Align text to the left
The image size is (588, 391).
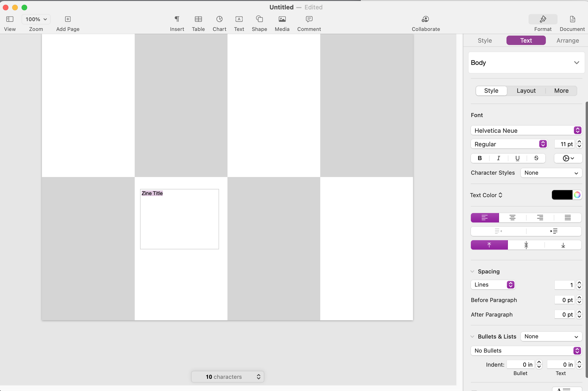pos(485,218)
